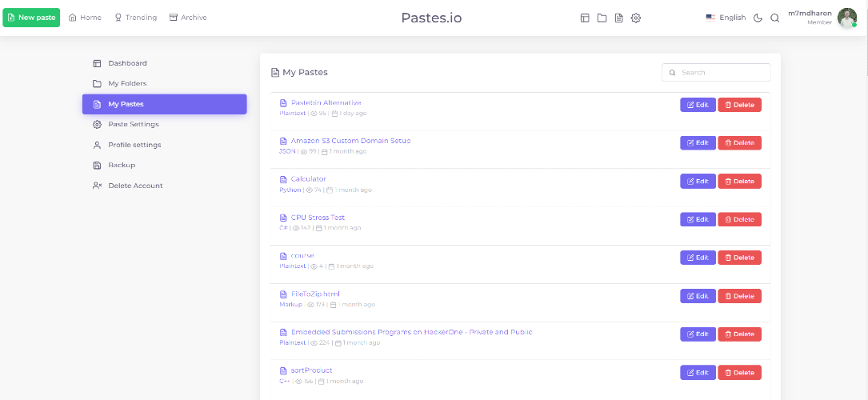Delete the sortProduct paste
Screen dimensions: 868x400
point(739,372)
